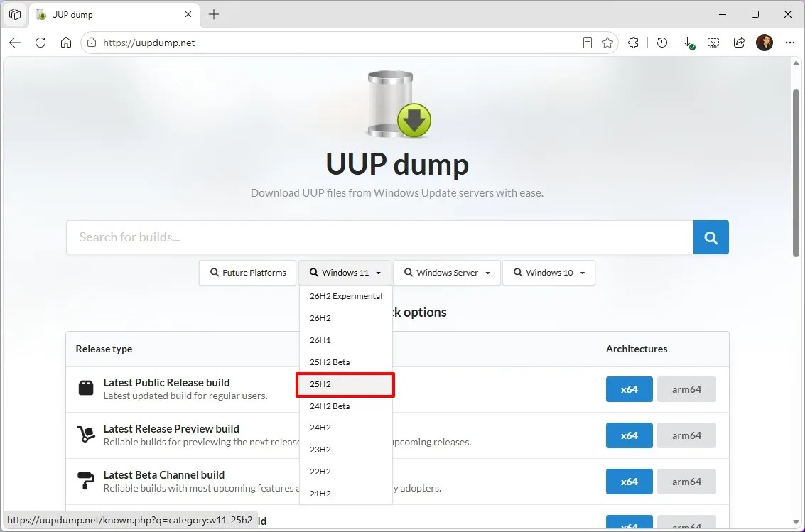Select 23H2 menu entry

coord(345,450)
